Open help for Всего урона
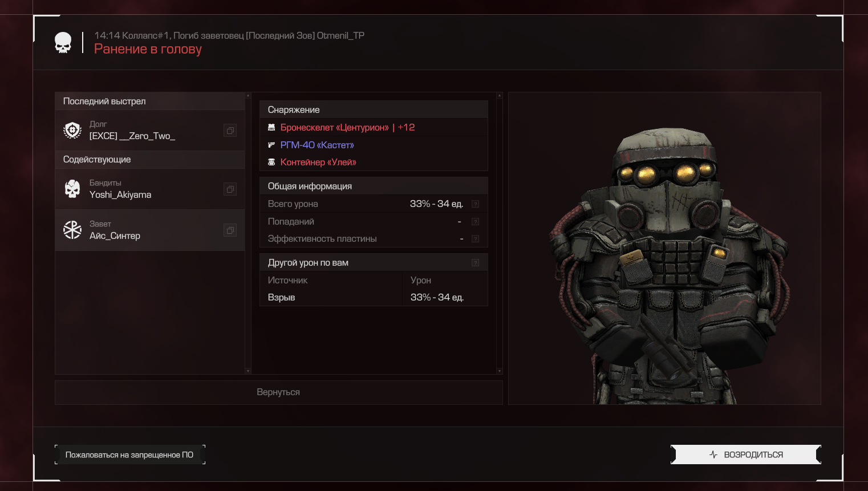The image size is (868, 491). [475, 204]
